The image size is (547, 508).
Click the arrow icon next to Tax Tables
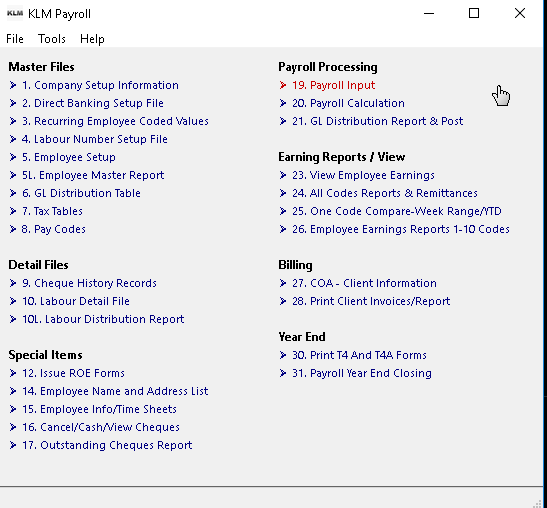tap(13, 211)
